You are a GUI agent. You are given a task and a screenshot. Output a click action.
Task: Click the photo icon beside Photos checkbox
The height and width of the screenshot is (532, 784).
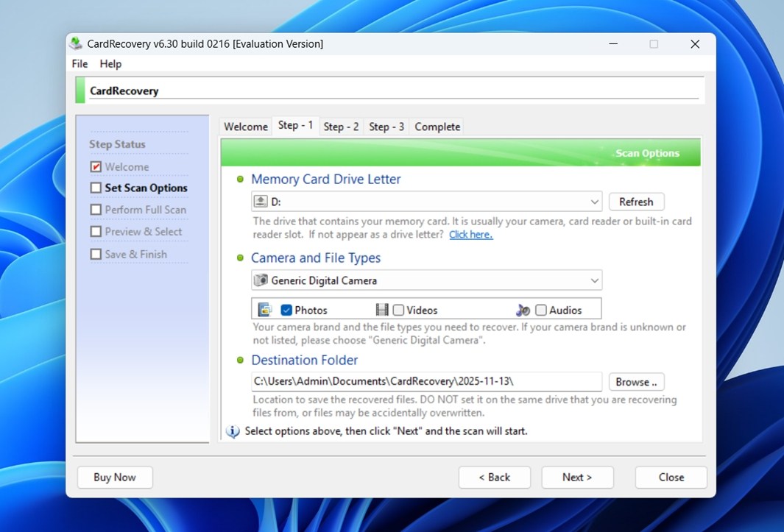(x=265, y=308)
